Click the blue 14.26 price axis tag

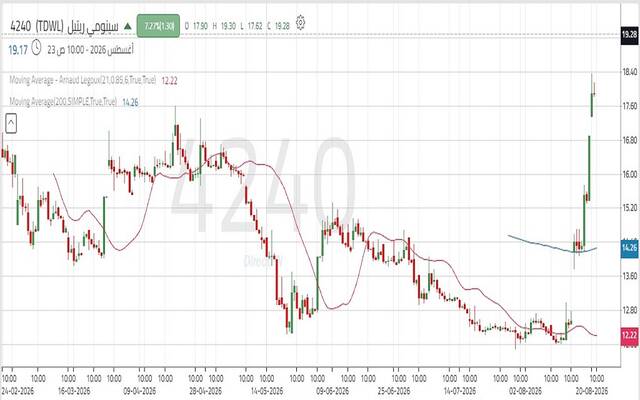pyautogui.click(x=629, y=248)
